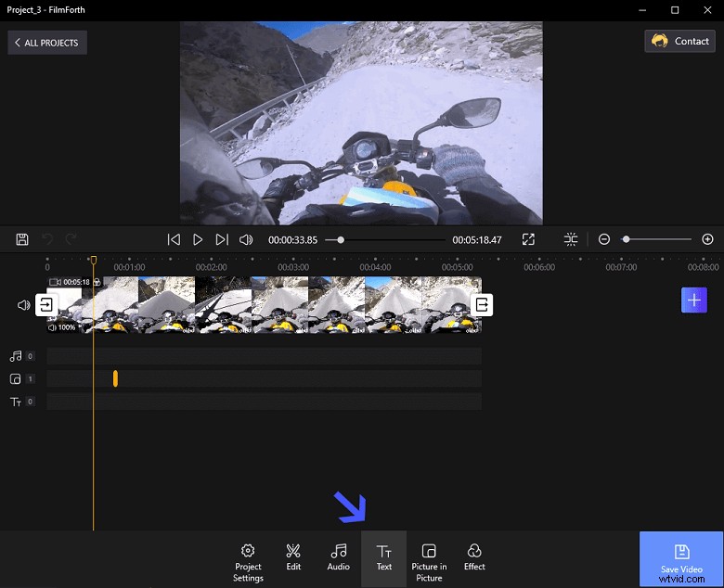Viewport: 724px width, 588px height.
Task: Open the Contact button
Action: (x=679, y=41)
